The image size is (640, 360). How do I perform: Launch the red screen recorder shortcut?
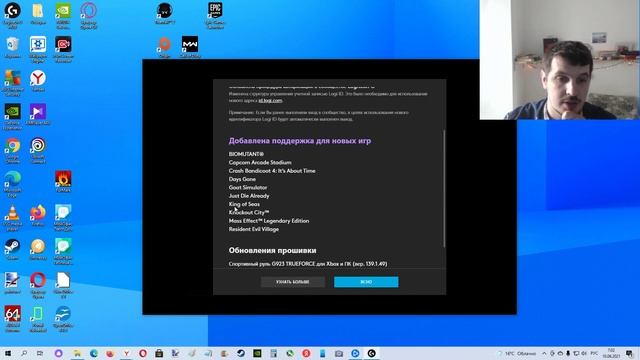pyautogui.click(x=63, y=49)
